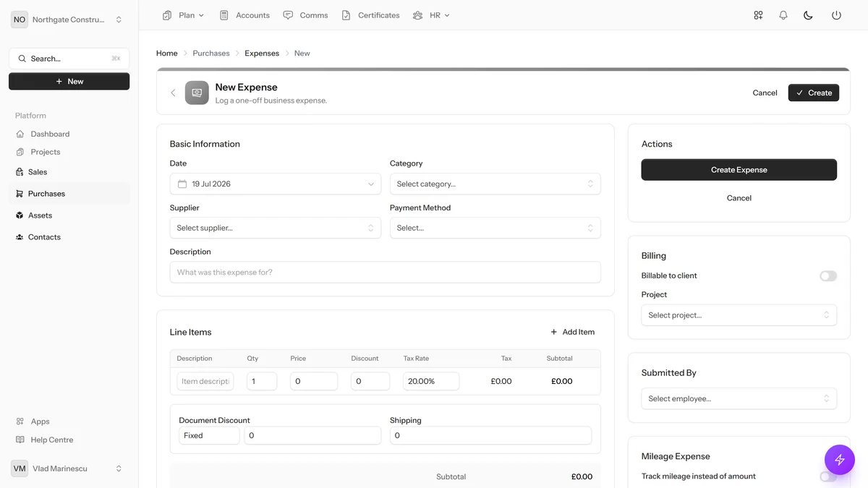Viewport: 868px width, 488px height.
Task: Click the Document Discount amount field
Action: pos(312,435)
